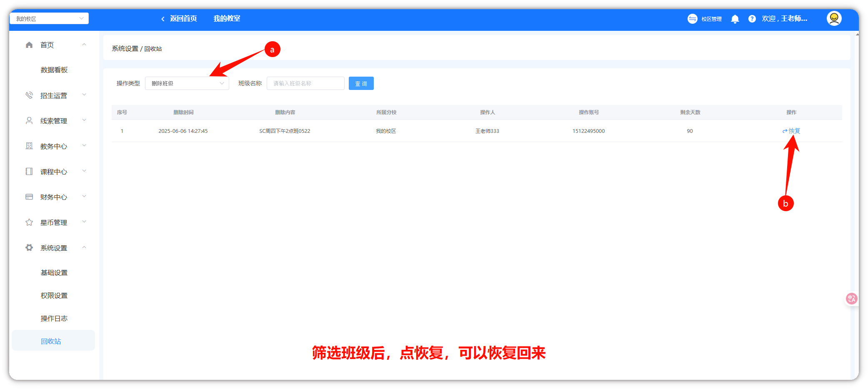Open the 我的校区 campus dropdown

point(49,19)
